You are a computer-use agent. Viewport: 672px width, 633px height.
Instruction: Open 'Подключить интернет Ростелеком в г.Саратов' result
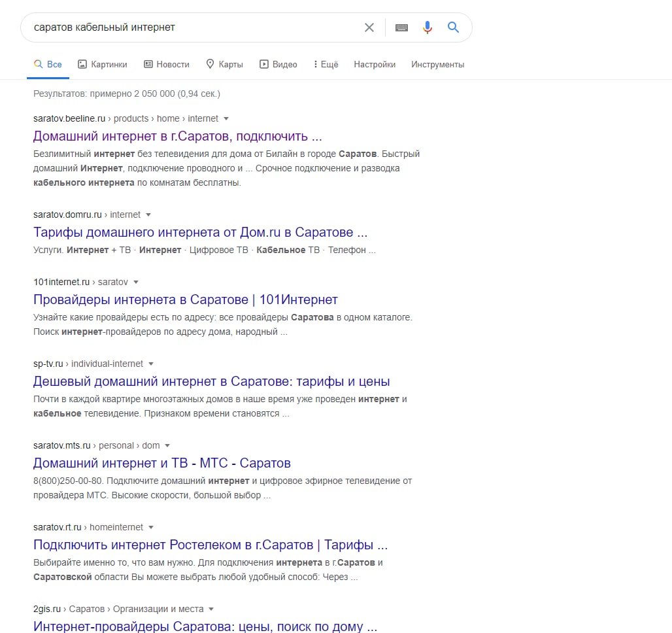[210, 545]
